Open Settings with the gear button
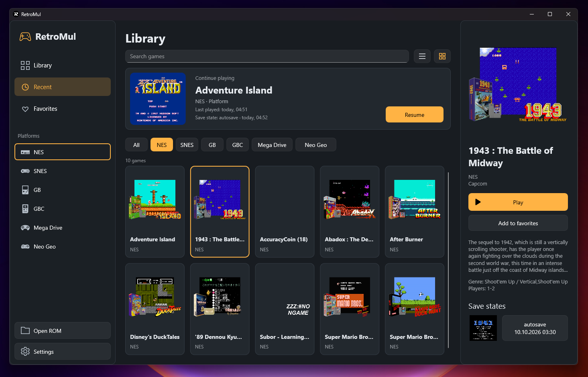The image size is (588, 377). pos(63,352)
